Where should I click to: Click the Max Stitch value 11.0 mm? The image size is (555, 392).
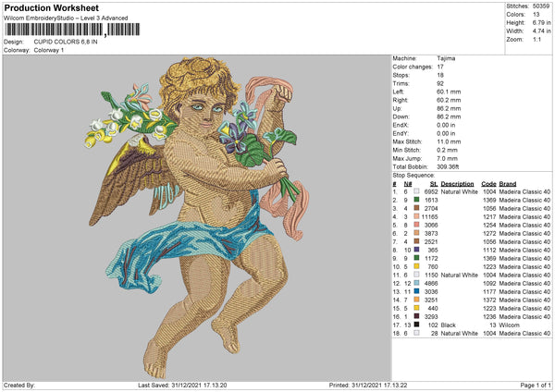coord(449,141)
